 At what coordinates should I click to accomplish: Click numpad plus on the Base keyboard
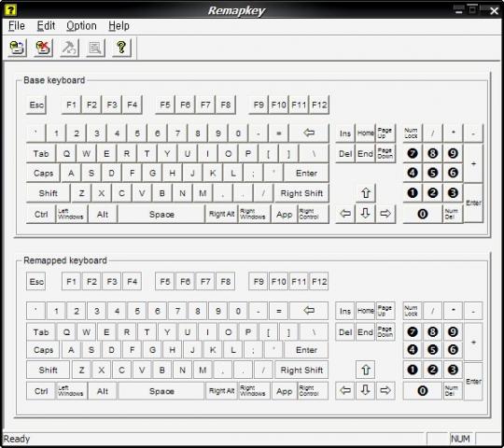point(473,163)
